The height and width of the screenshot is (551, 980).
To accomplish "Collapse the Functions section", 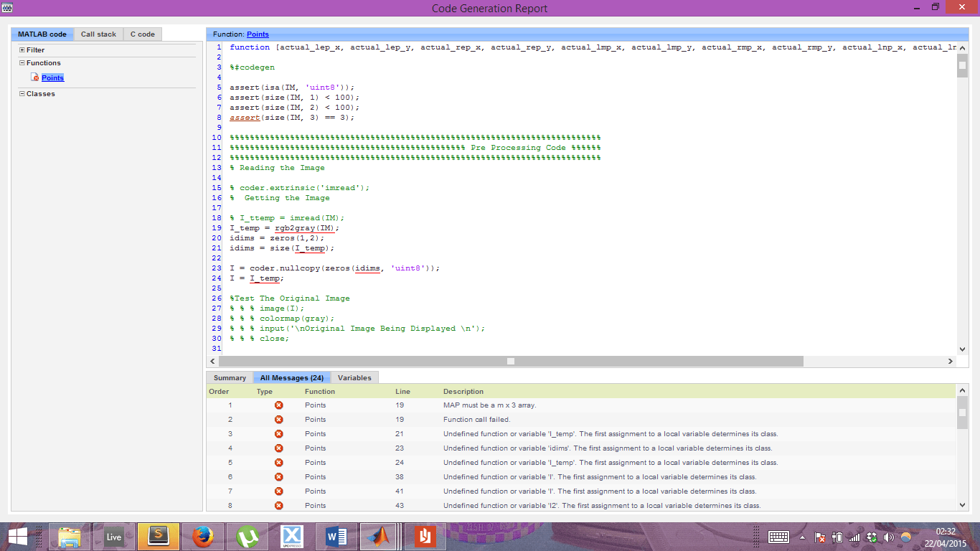I will [22, 63].
